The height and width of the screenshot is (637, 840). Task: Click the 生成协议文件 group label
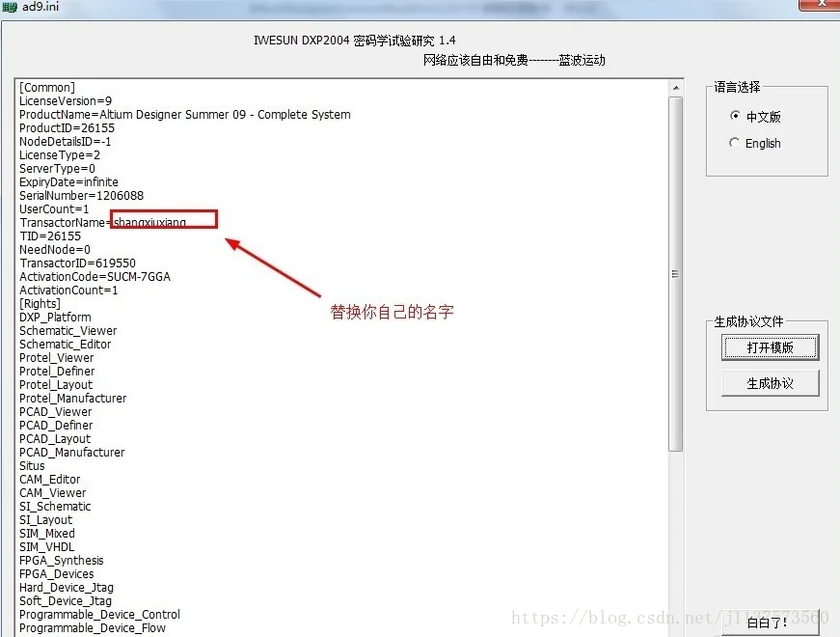coord(749,321)
